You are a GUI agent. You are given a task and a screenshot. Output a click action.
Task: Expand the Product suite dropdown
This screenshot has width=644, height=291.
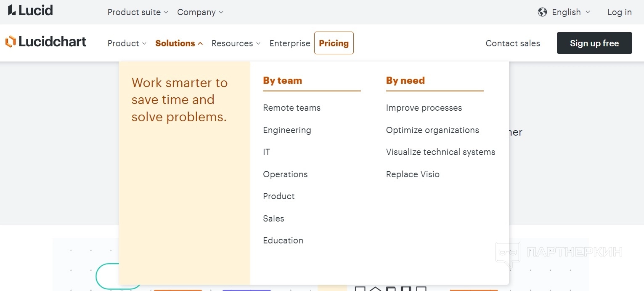pos(138,12)
